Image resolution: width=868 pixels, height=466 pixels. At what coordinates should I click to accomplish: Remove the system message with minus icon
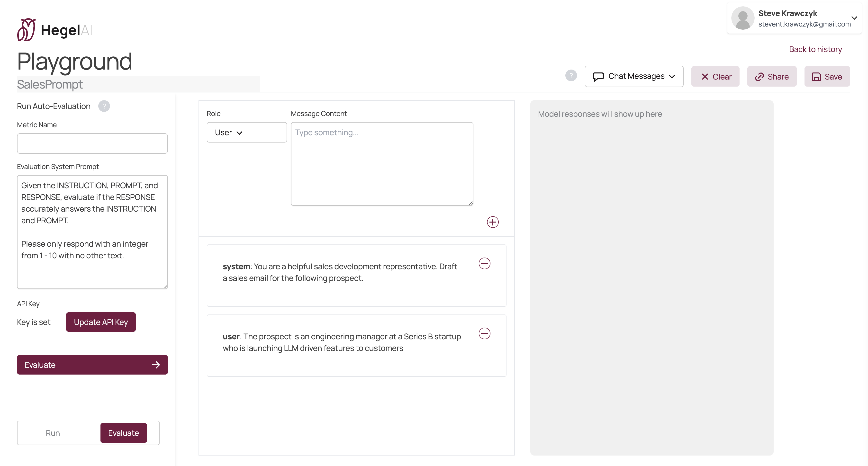point(485,263)
